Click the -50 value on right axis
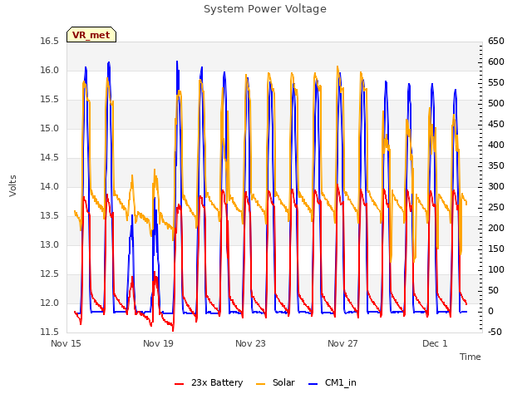The height and width of the screenshot is (399, 532). coord(496,332)
